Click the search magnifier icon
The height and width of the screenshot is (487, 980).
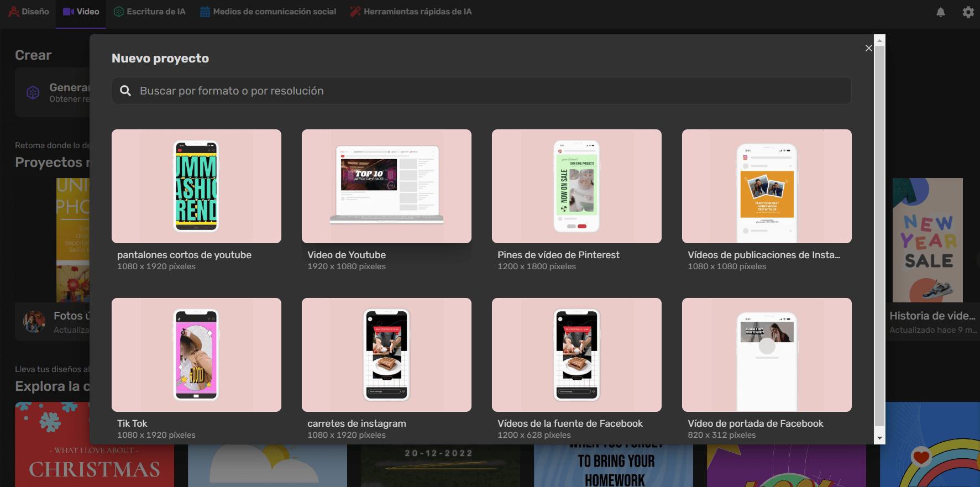coord(125,91)
